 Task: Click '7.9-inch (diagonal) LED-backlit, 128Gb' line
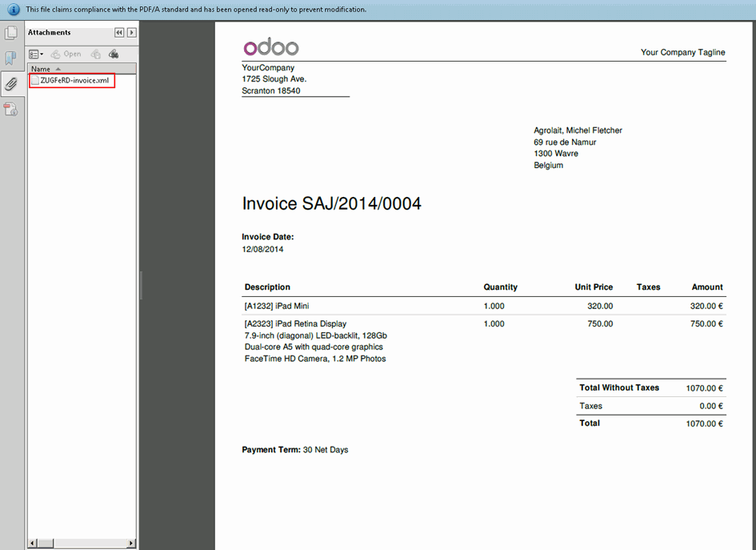pos(315,335)
